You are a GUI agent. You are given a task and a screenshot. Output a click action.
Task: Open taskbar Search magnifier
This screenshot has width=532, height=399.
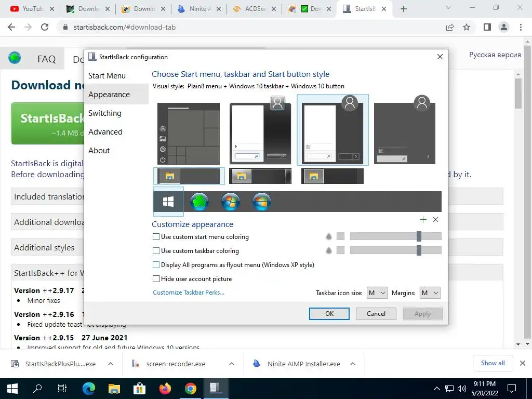(37, 389)
